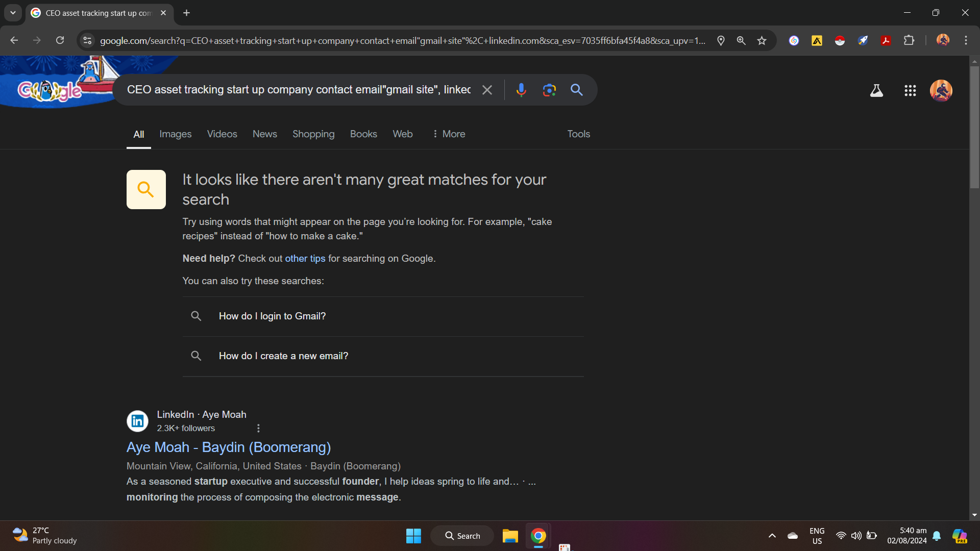
Task: Expand the More search filters menu
Action: (448, 134)
